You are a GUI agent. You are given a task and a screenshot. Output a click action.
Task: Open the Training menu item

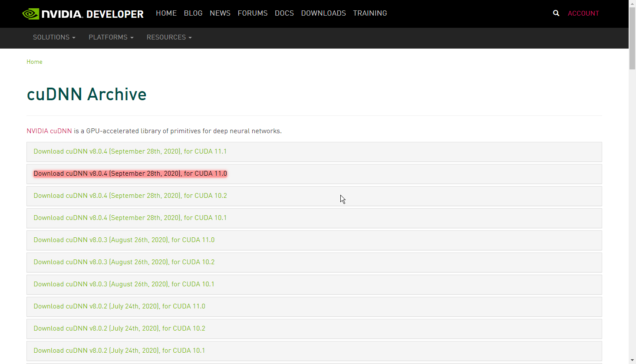(370, 13)
